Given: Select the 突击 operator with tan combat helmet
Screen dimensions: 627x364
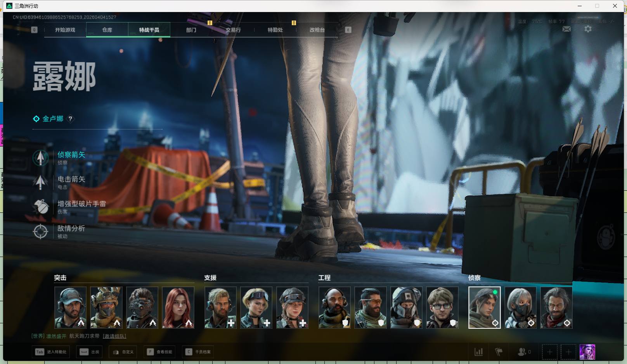Looking at the screenshot, I should pyautogui.click(x=106, y=307).
